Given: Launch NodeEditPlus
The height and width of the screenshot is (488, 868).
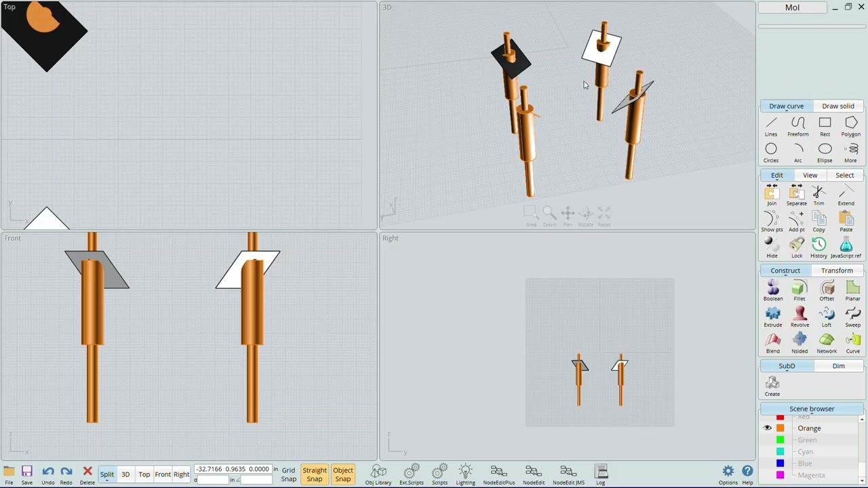Looking at the screenshot, I should 499,475.
